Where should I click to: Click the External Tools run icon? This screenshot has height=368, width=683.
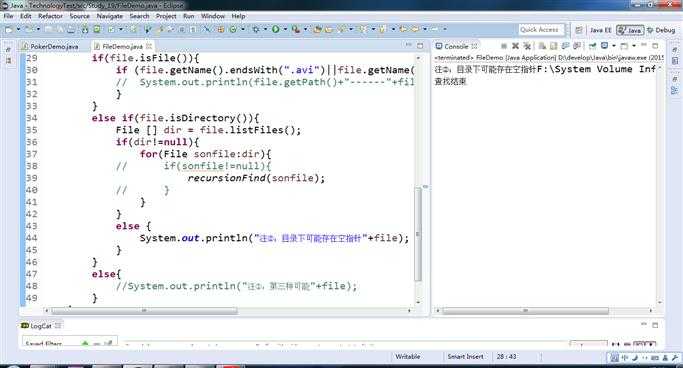tap(296, 29)
